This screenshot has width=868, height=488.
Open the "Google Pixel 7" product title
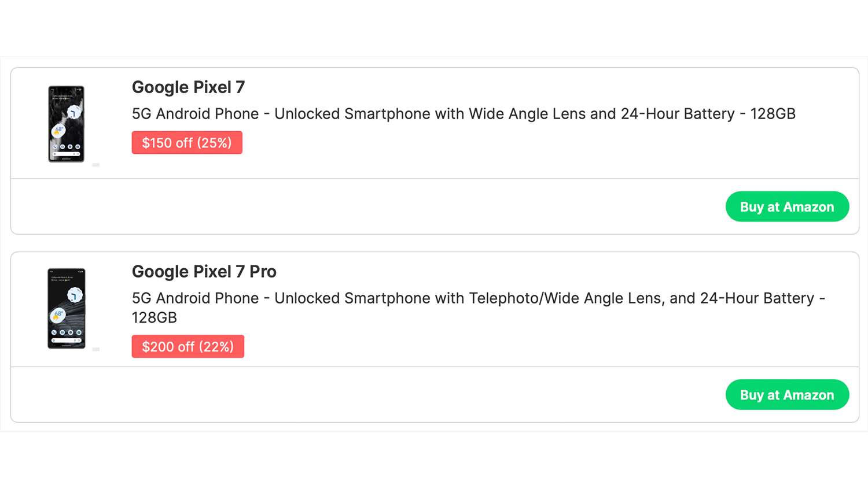[188, 87]
